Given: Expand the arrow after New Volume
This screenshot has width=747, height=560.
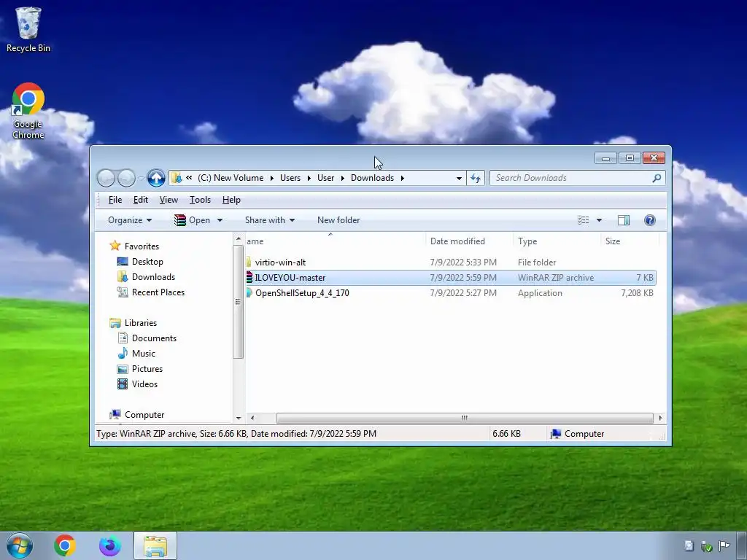Looking at the screenshot, I should (271, 178).
